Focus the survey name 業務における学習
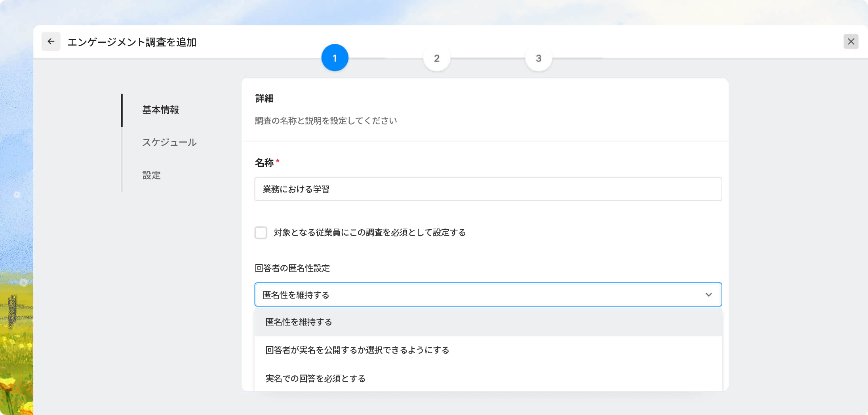This screenshot has width=868, height=415. point(488,189)
